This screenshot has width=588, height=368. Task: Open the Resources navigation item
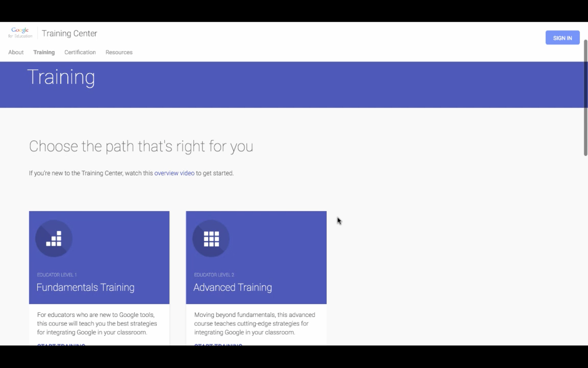coord(119,52)
